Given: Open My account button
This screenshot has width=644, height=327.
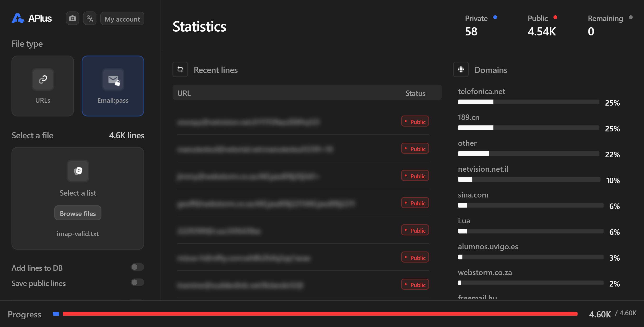Looking at the screenshot, I should [122, 19].
